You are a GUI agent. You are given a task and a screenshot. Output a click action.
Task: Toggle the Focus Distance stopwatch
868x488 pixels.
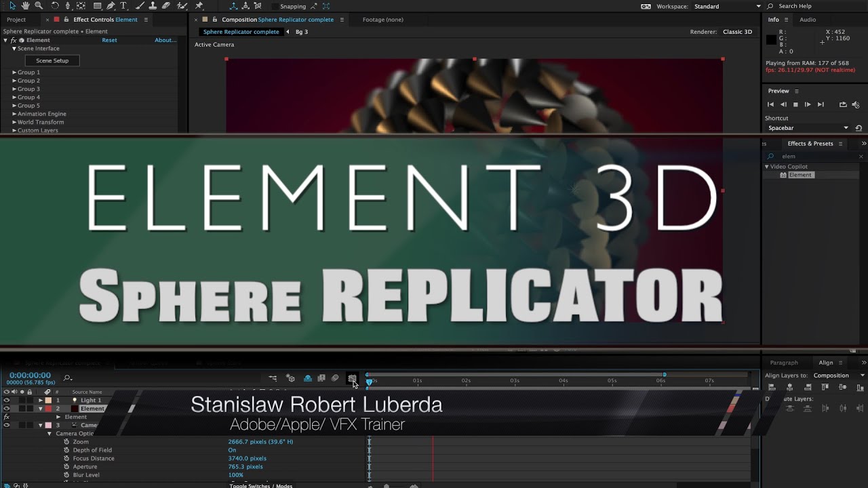click(x=66, y=458)
